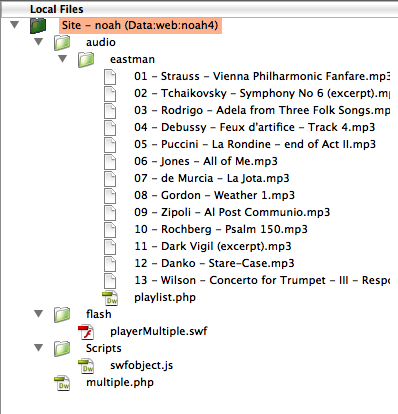
Task: Select 02 - Tchaikovsky - Symphony No 6 file
Action: click(x=262, y=93)
